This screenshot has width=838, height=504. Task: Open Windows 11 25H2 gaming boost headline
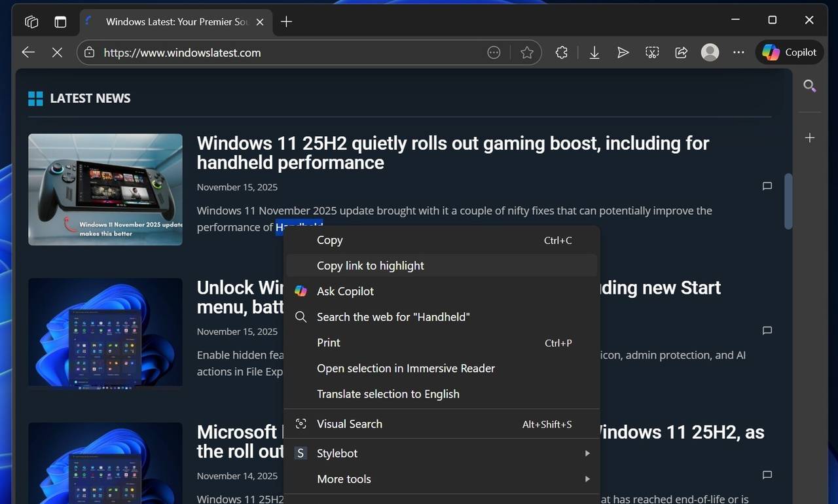click(x=452, y=153)
